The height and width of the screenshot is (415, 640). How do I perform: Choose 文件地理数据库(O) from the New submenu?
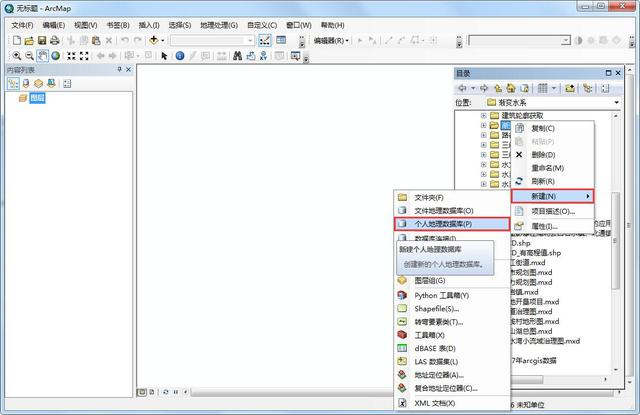pyautogui.click(x=452, y=211)
